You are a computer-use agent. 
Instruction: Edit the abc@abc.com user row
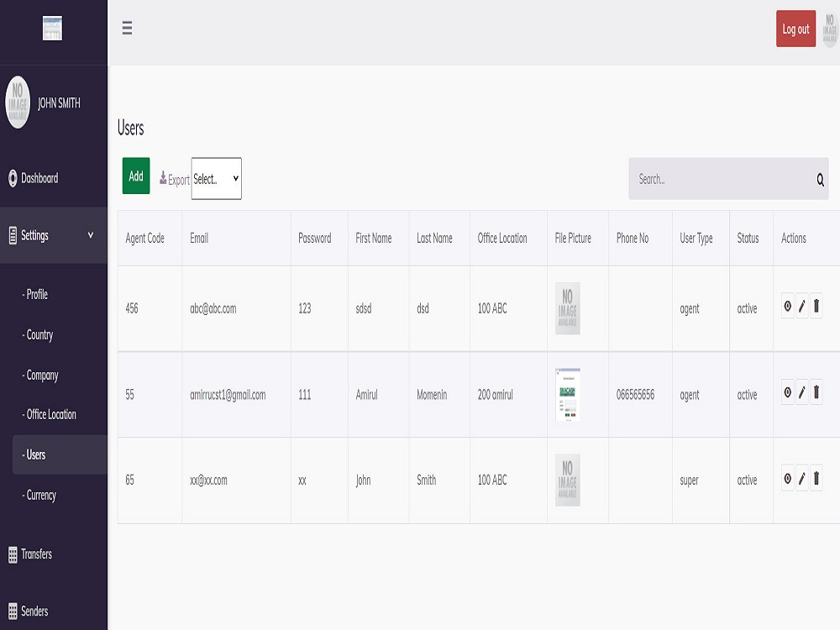(802, 307)
